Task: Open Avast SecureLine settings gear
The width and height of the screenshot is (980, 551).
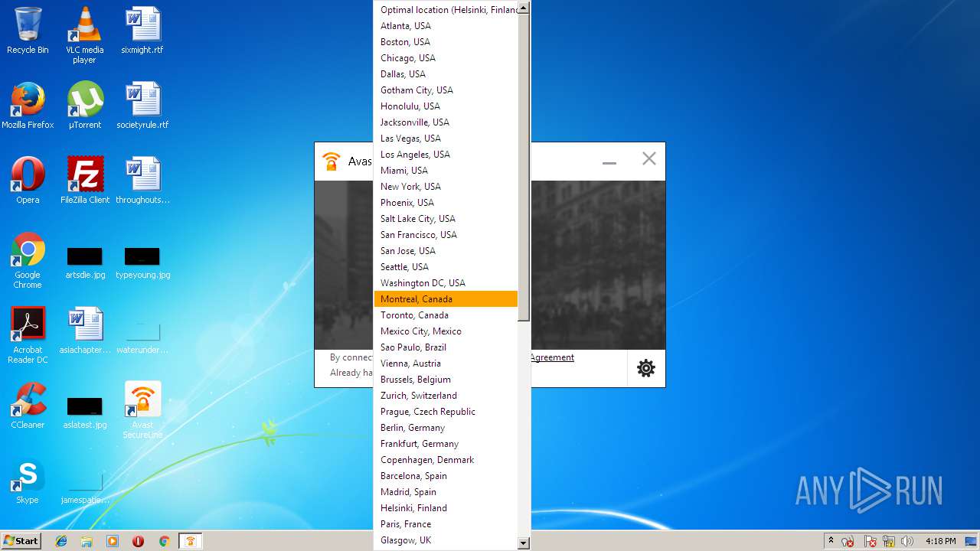Action: tap(646, 368)
